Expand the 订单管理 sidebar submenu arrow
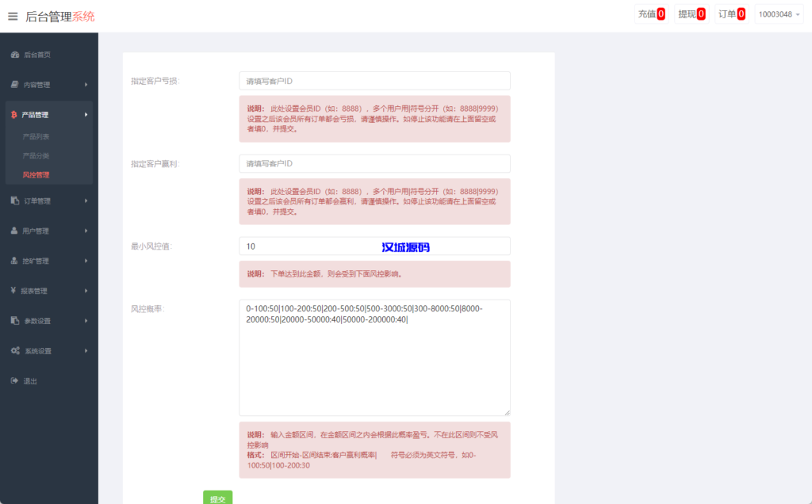The height and width of the screenshot is (504, 812). click(x=86, y=201)
